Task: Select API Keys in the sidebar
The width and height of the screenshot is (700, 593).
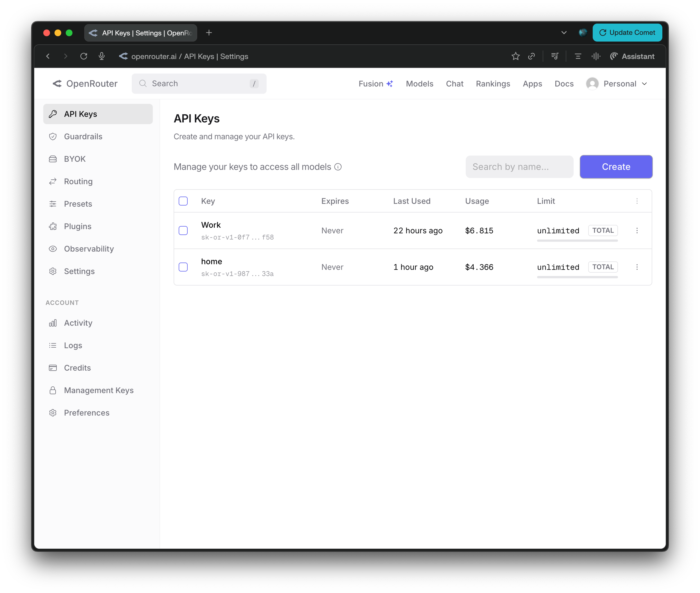Action: (x=98, y=114)
